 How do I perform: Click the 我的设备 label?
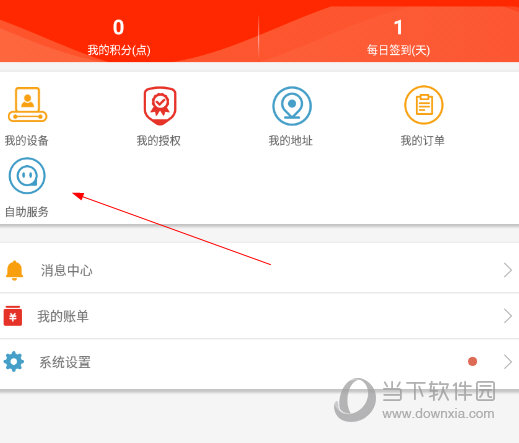click(x=27, y=140)
